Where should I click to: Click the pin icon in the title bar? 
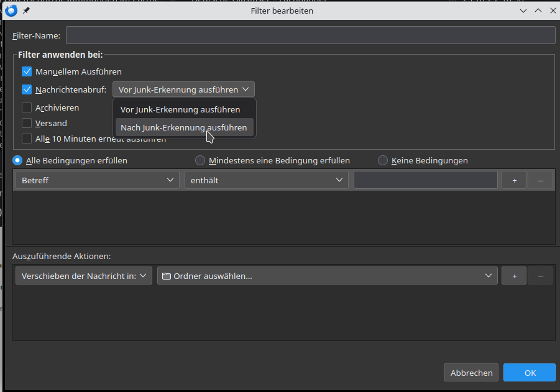coord(26,11)
